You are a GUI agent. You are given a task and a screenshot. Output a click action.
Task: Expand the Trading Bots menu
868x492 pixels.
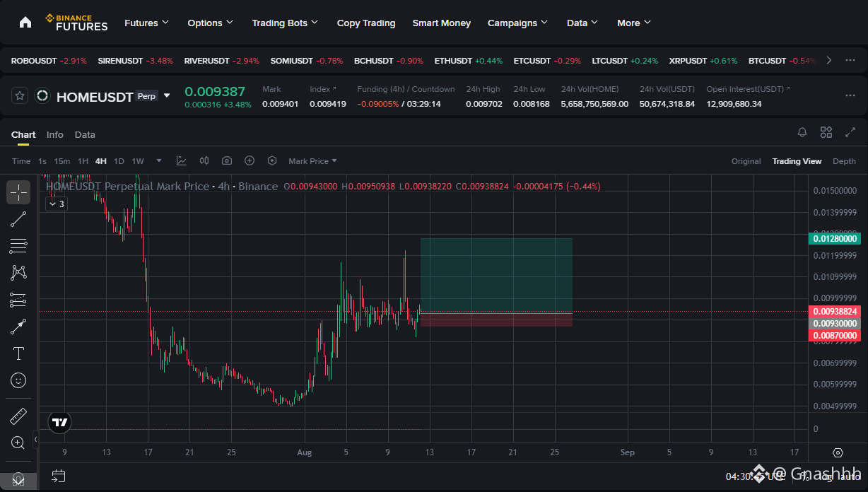pyautogui.click(x=285, y=23)
